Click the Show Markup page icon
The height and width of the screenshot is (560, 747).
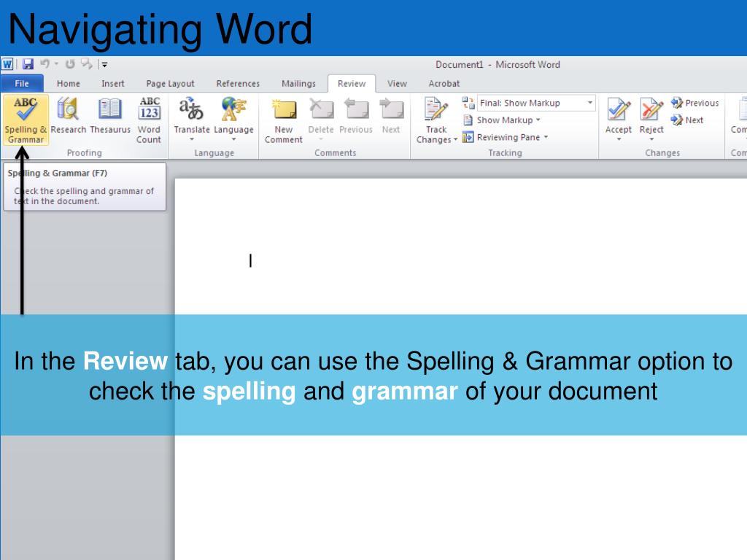468,120
